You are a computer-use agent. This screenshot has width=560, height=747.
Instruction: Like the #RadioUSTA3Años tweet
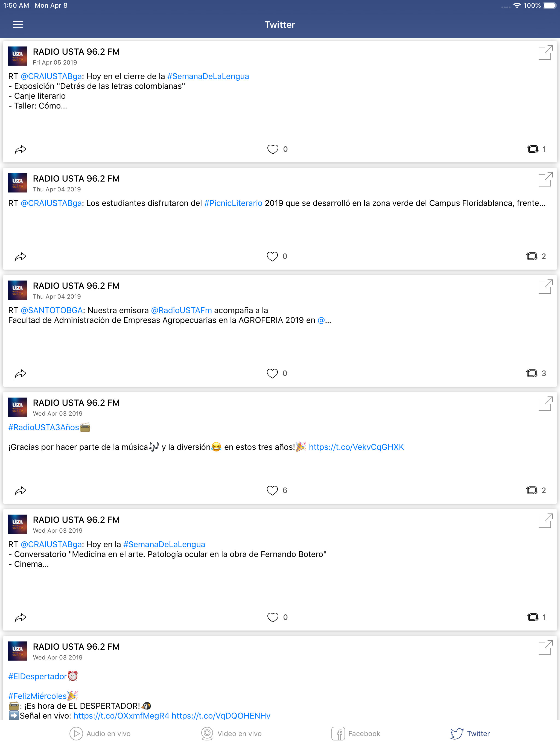(272, 490)
